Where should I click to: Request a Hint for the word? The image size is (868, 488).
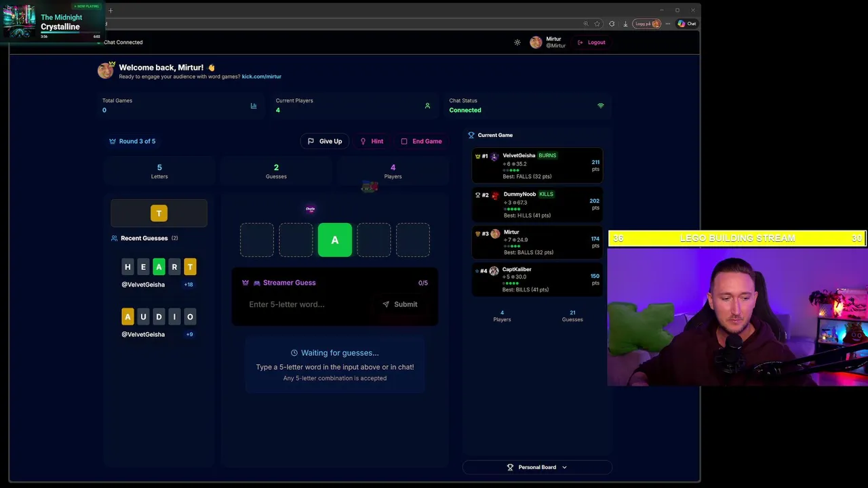(372, 141)
